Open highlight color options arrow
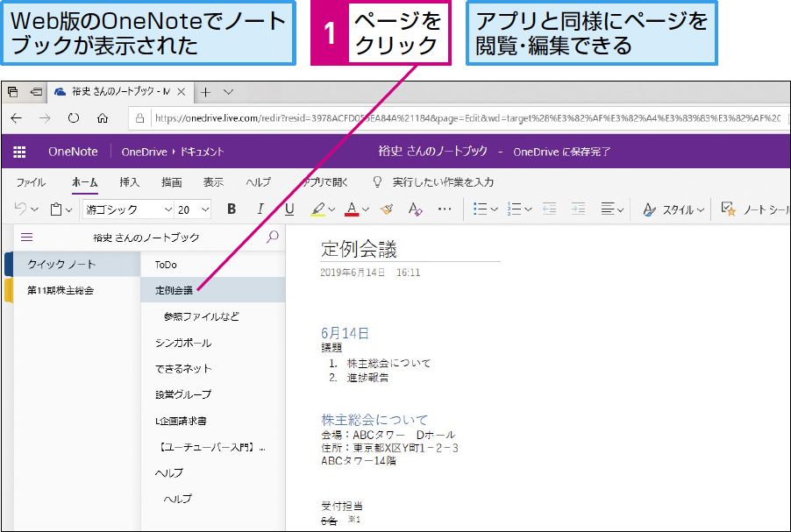 point(331,209)
